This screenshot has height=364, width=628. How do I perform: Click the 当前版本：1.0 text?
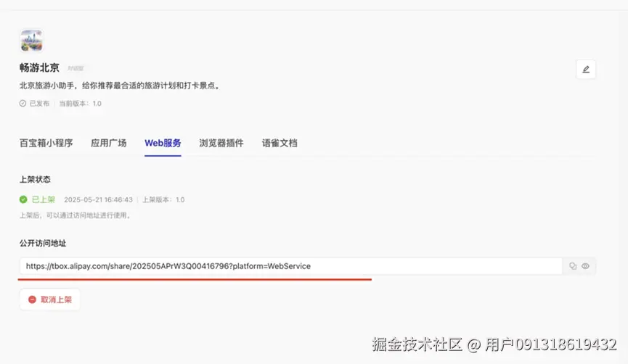click(x=80, y=103)
